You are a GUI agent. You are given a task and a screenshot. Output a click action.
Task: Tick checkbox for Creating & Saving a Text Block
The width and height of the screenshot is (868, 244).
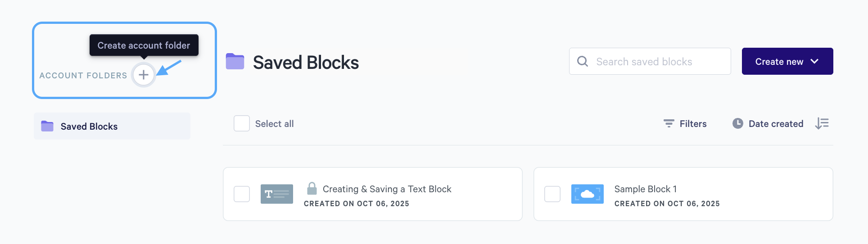(242, 194)
